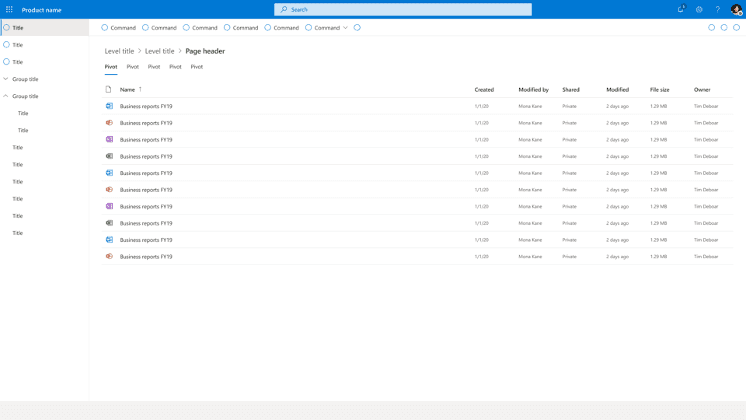
Task: Click the Product name title
Action: [41, 10]
